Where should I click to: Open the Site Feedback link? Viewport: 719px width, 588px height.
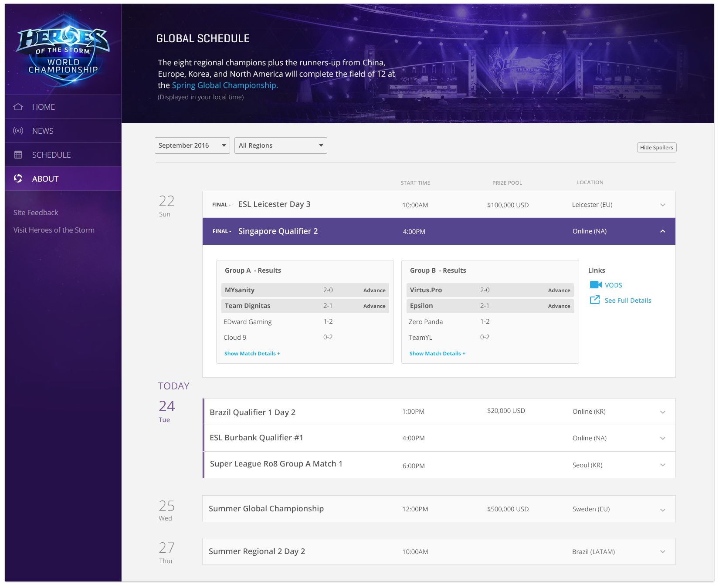coord(36,213)
